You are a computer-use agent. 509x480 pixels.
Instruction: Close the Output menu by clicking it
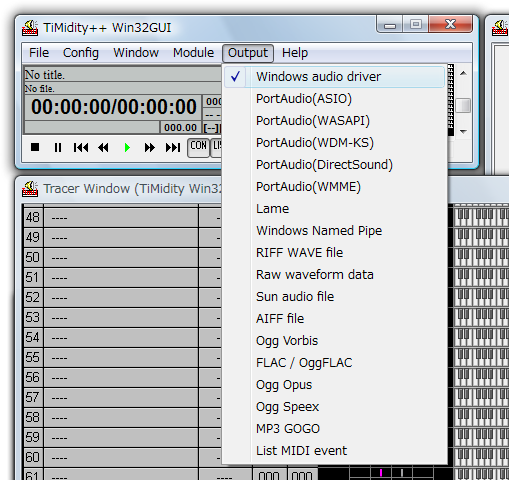coord(248,53)
